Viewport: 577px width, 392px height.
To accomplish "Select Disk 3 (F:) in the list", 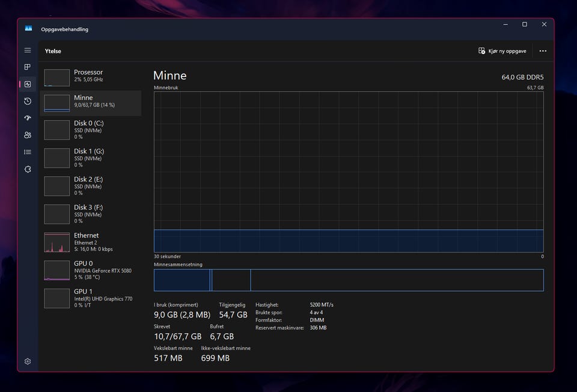I will click(x=91, y=213).
